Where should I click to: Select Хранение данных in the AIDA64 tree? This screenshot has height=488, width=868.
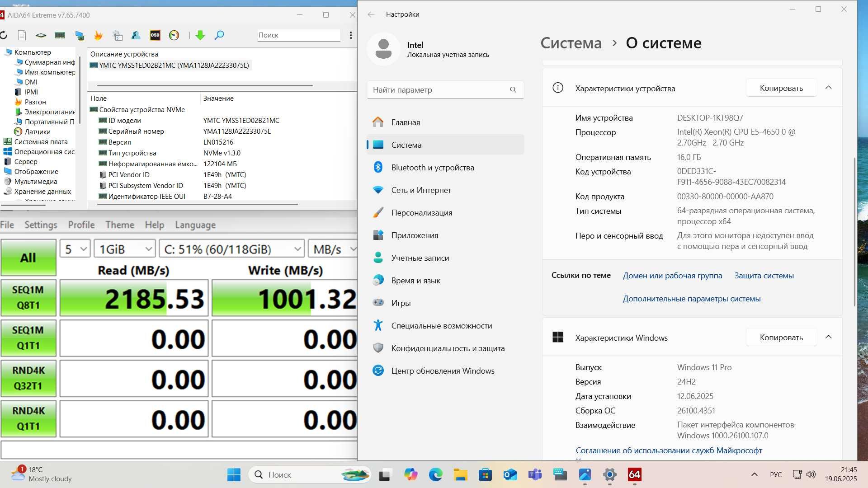[x=42, y=192]
